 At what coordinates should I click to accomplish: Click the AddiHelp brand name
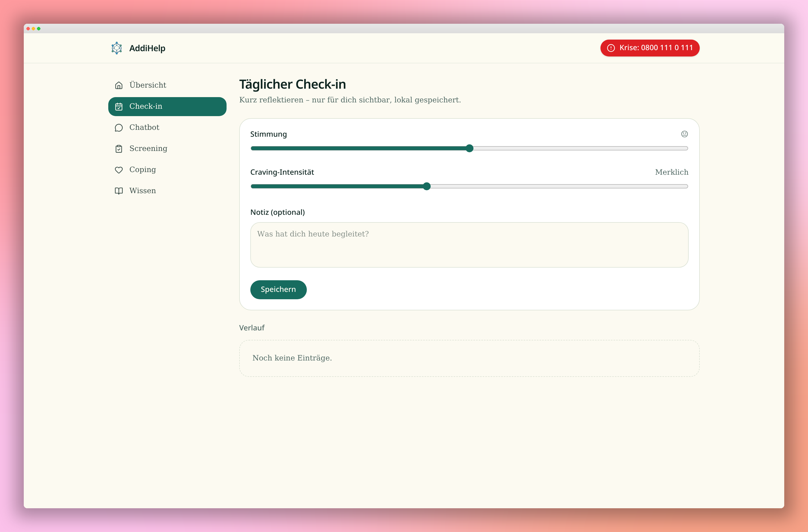pos(147,48)
